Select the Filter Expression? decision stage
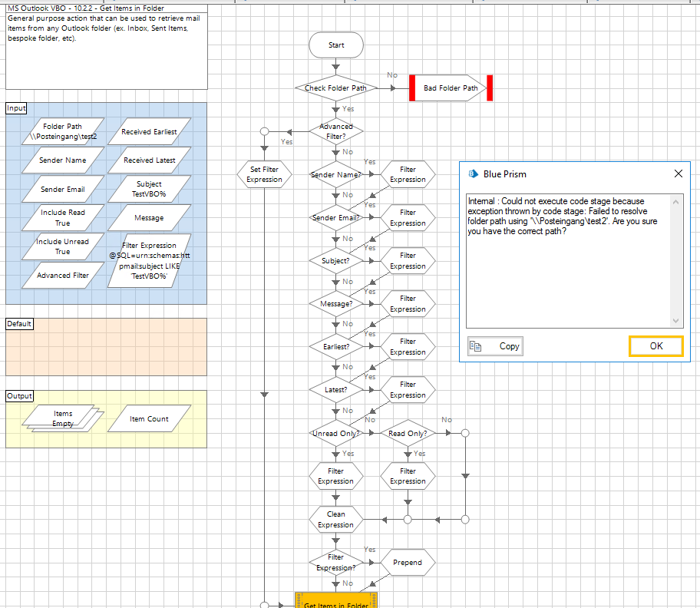 pyautogui.click(x=336, y=563)
